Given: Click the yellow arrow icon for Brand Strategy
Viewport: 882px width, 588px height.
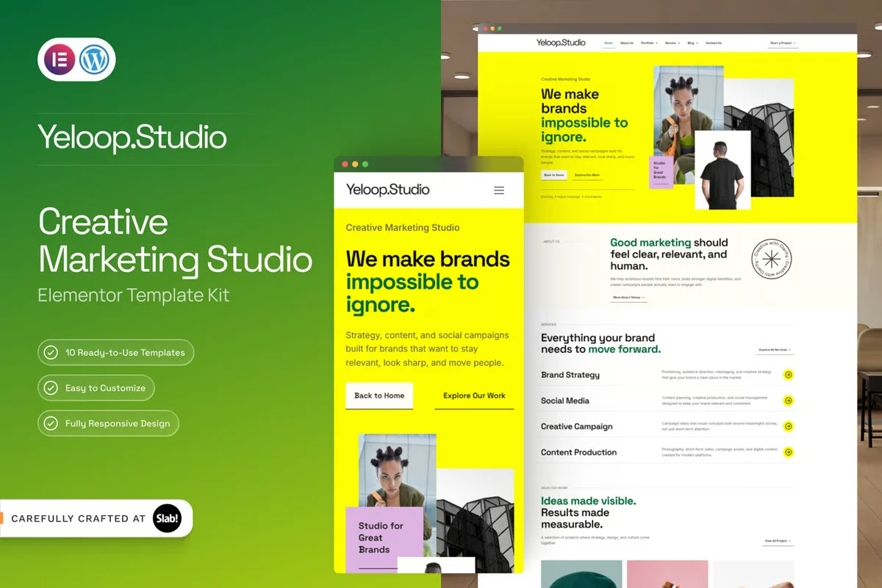Looking at the screenshot, I should pyautogui.click(x=788, y=375).
